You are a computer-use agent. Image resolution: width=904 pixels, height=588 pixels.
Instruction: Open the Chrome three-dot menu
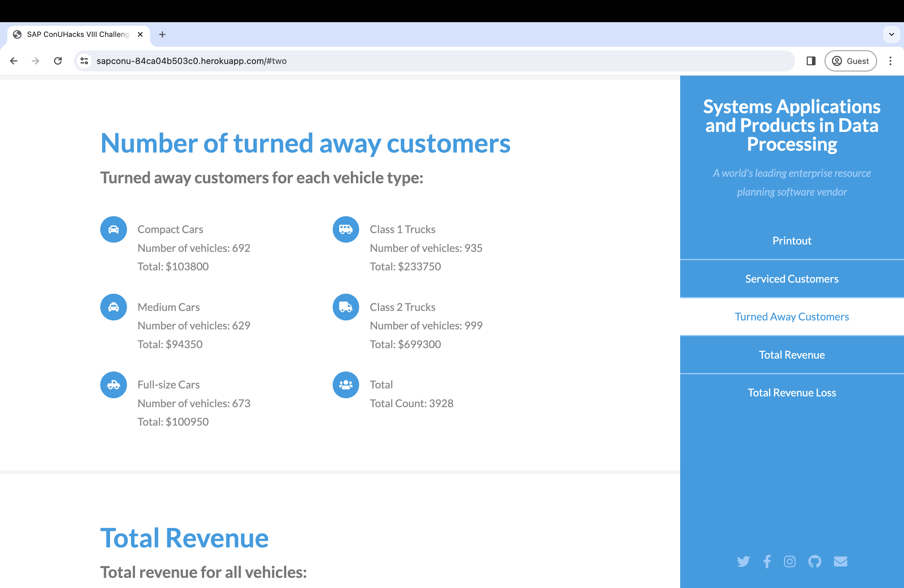pyautogui.click(x=890, y=61)
